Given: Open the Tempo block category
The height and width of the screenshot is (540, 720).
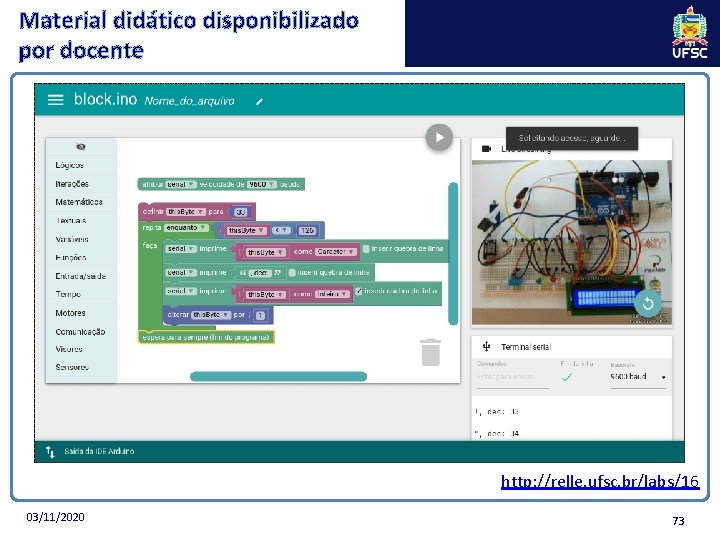Looking at the screenshot, I should (x=68, y=294).
